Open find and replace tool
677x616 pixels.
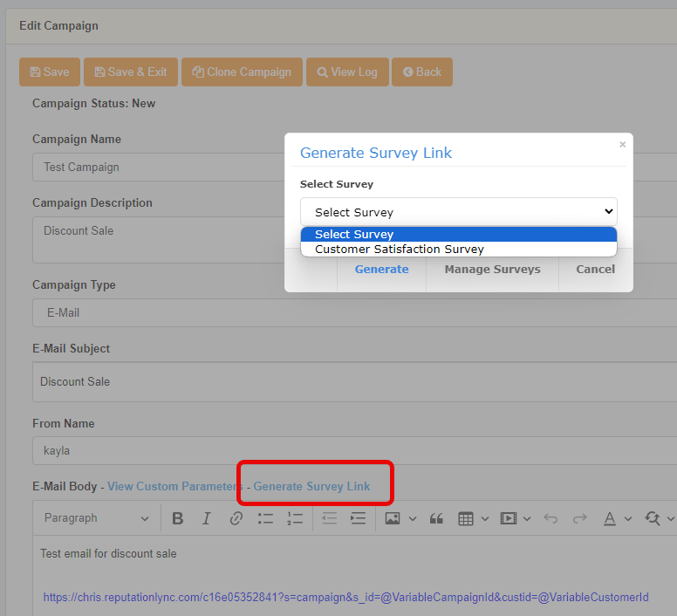pyautogui.click(x=653, y=518)
